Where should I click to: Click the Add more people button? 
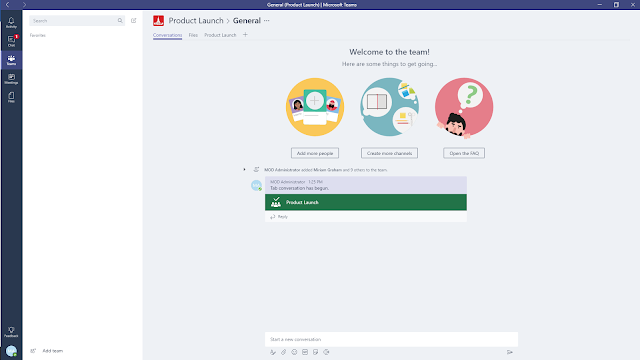315,153
